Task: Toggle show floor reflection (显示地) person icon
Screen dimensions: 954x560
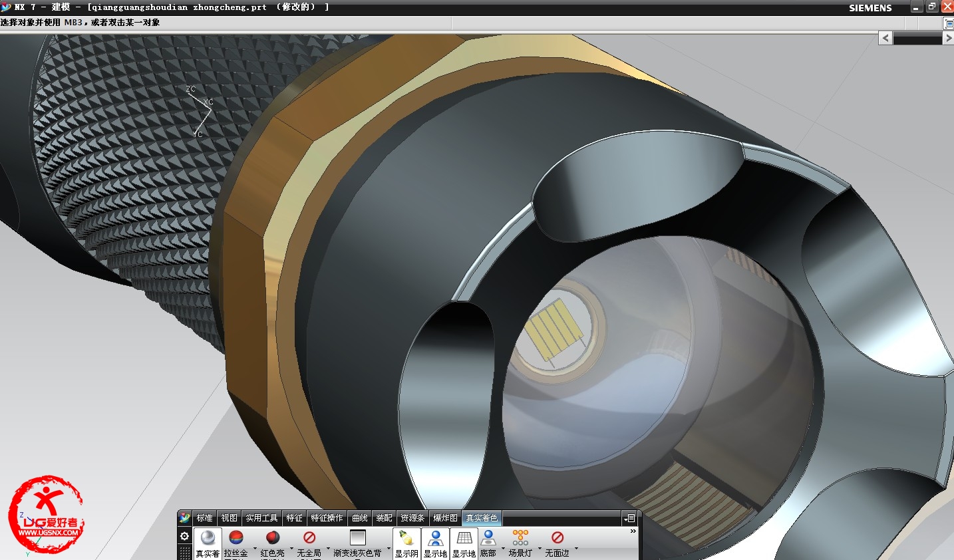Action: pos(435,538)
